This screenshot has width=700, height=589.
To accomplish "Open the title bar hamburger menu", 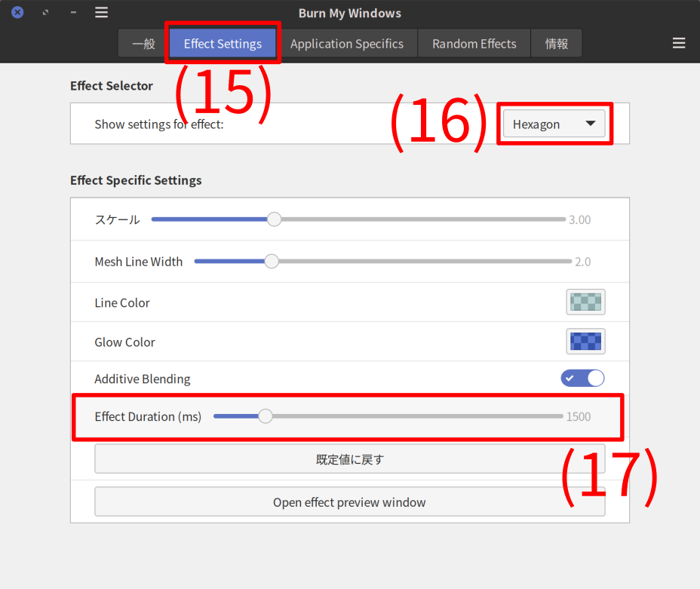I will click(101, 13).
